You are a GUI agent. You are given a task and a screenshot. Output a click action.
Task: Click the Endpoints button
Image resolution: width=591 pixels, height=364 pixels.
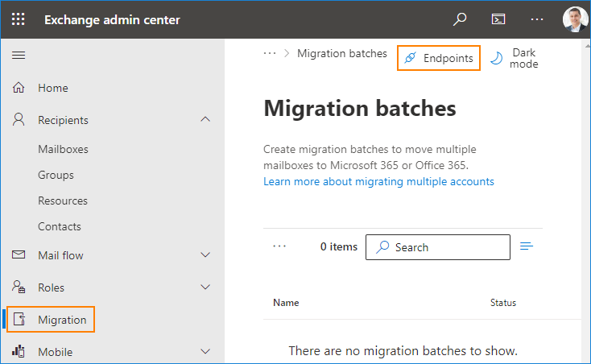(439, 58)
